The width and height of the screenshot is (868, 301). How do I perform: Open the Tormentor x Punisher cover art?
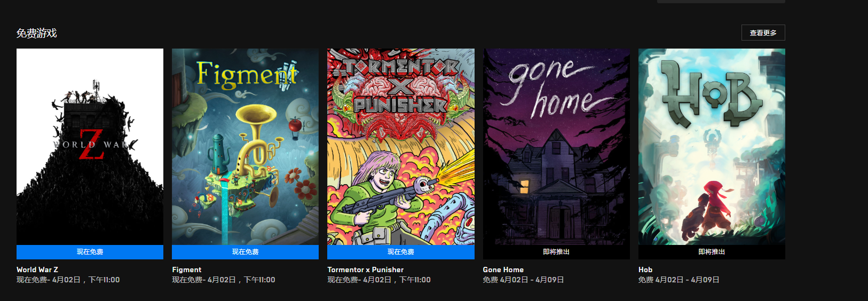point(401,147)
